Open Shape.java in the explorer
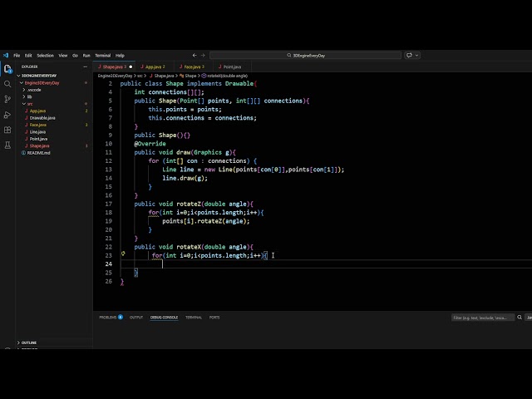The width and height of the screenshot is (532, 399). (x=39, y=146)
